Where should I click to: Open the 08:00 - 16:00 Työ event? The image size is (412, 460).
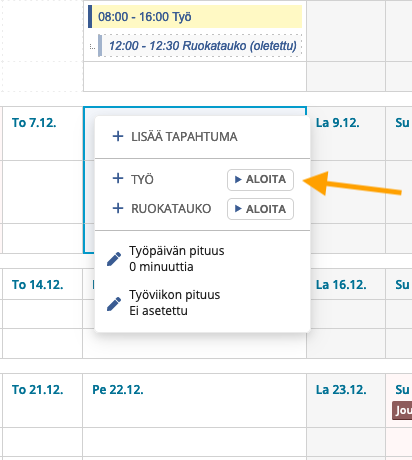[x=195, y=17]
